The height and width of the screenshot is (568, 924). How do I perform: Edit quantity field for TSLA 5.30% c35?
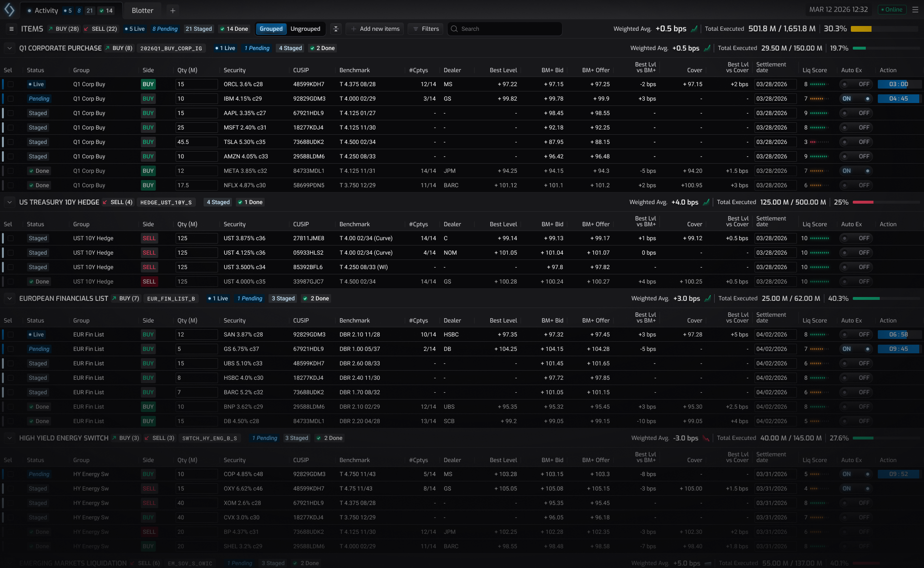[x=196, y=142]
